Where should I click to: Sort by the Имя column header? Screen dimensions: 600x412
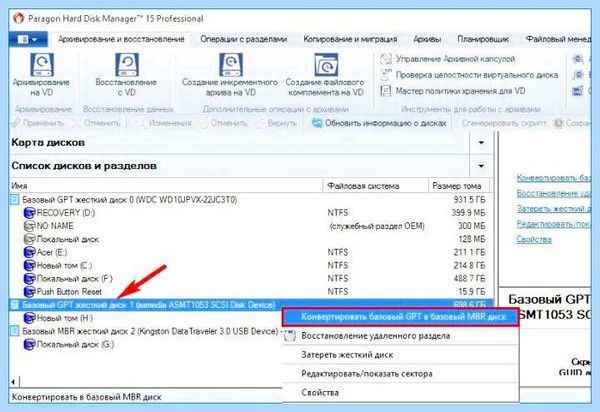pos(166,186)
